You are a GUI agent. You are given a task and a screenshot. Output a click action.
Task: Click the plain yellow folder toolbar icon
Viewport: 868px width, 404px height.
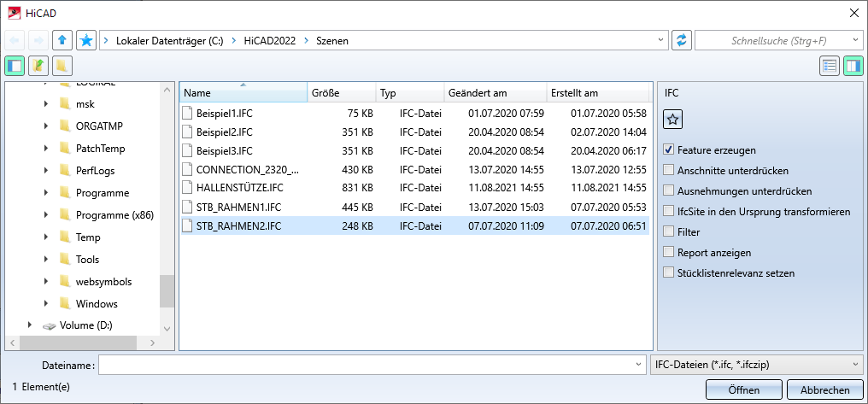tap(62, 66)
